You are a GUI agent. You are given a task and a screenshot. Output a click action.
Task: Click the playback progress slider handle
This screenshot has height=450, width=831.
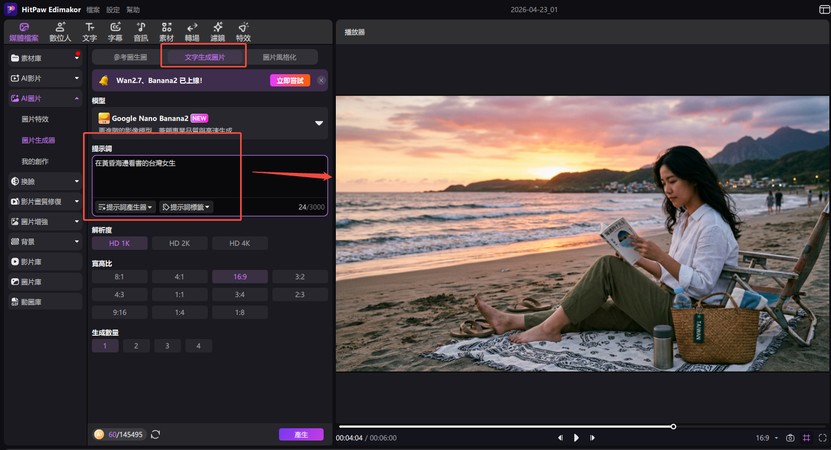[673, 426]
